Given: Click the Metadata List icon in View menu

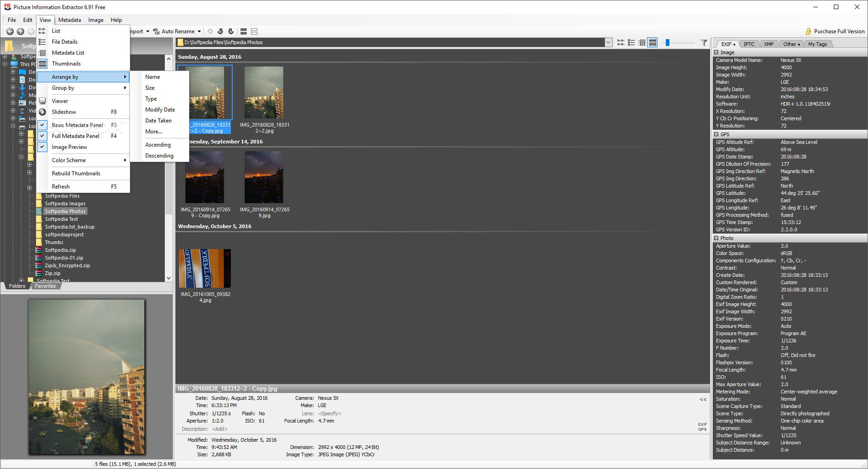Looking at the screenshot, I should [42, 53].
